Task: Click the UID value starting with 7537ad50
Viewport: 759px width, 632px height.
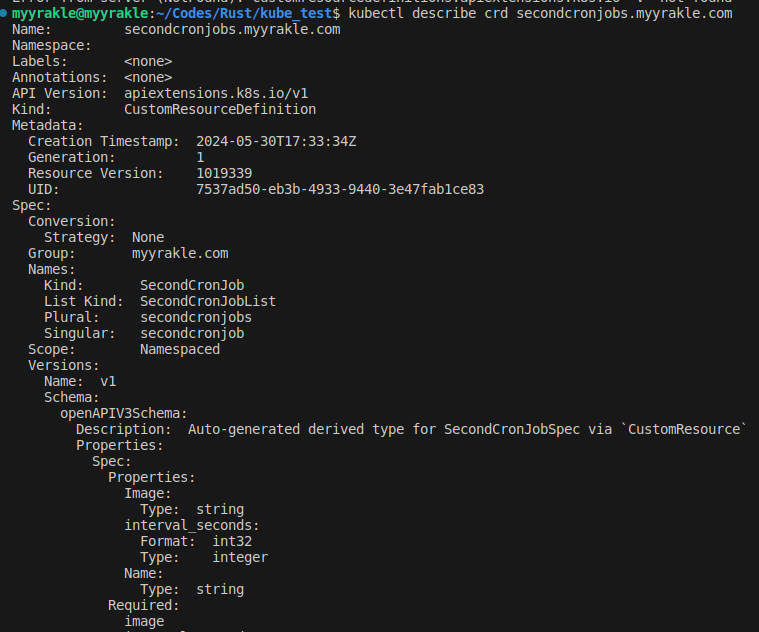Action: tap(340, 189)
